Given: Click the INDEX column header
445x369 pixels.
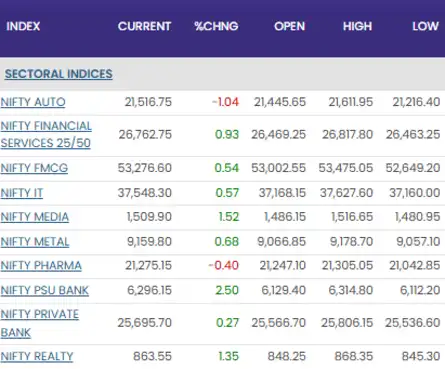Looking at the screenshot, I should click(23, 26).
